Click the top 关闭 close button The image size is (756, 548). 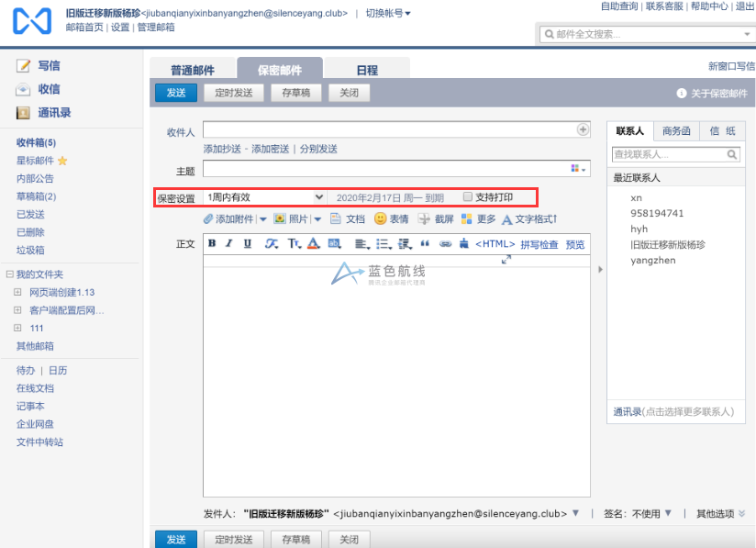349,93
